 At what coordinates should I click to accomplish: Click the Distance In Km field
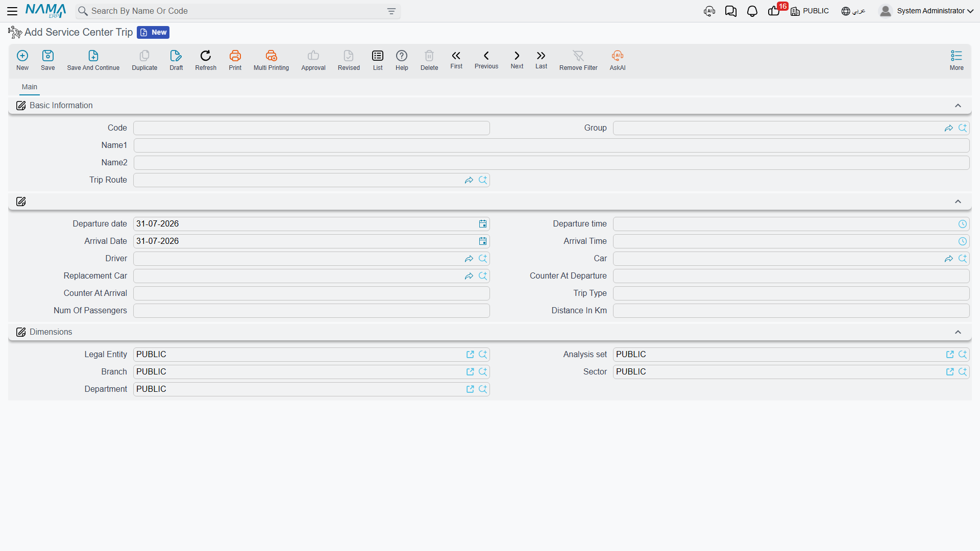791,311
